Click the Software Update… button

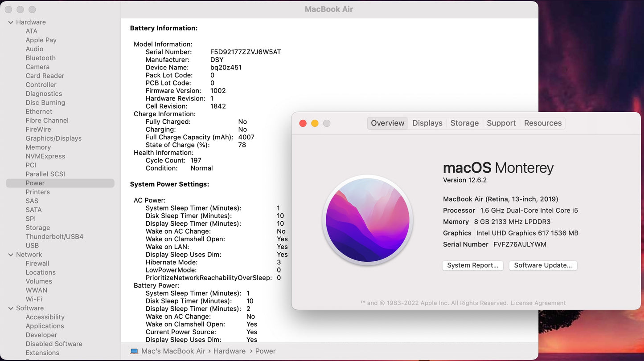coord(543,265)
